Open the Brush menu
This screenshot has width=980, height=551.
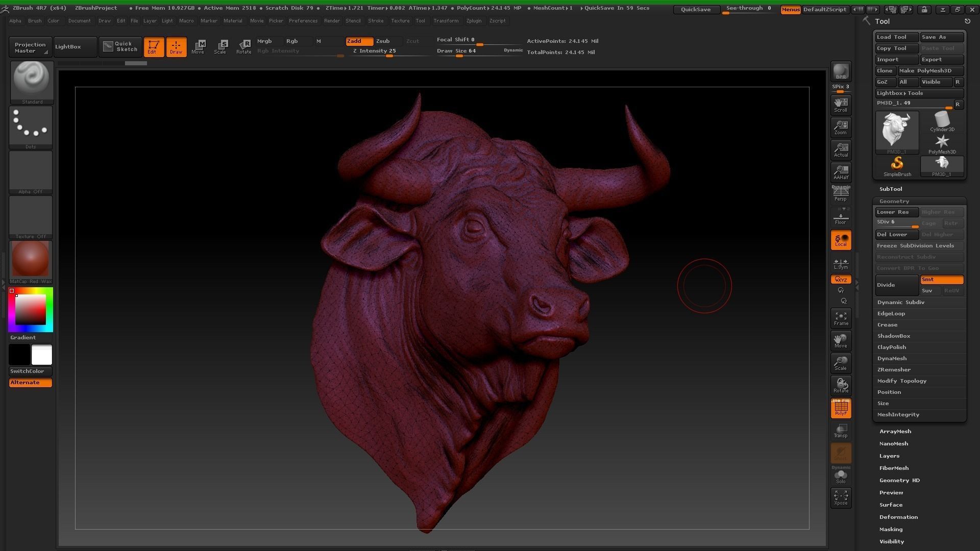pyautogui.click(x=35, y=21)
